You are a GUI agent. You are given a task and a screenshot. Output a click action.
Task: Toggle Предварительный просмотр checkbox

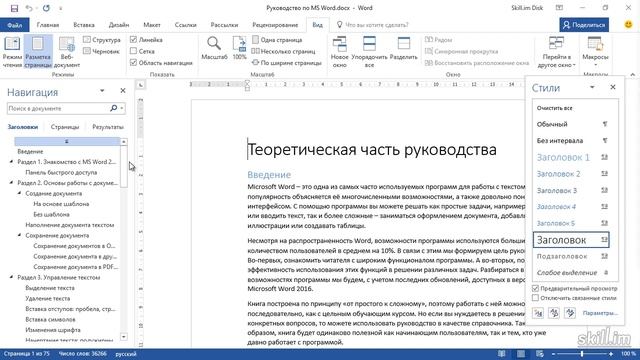click(x=535, y=288)
